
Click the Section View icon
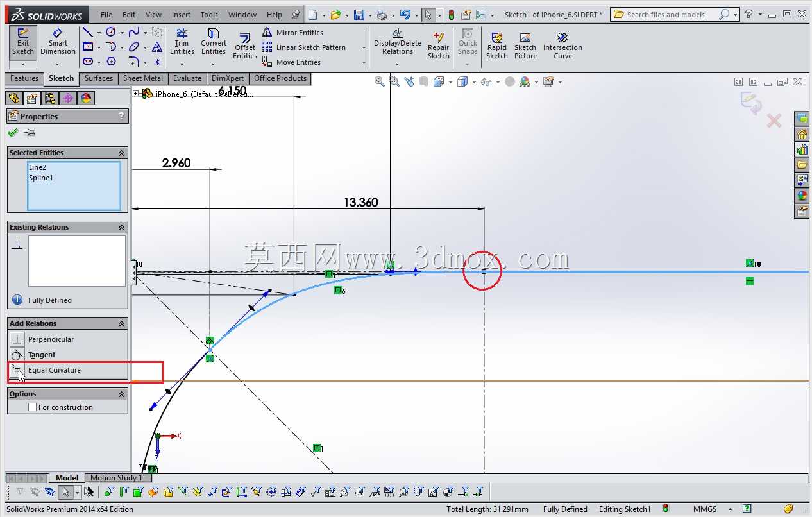coord(424,81)
